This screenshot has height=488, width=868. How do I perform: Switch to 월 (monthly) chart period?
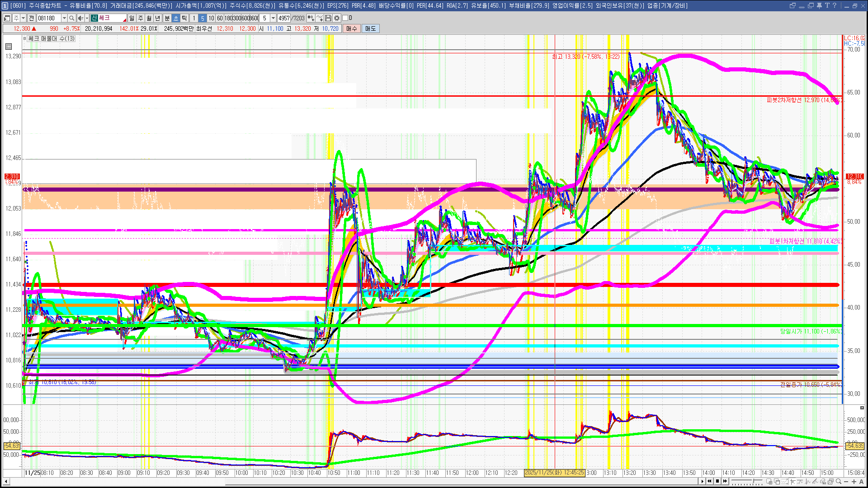[x=149, y=18]
